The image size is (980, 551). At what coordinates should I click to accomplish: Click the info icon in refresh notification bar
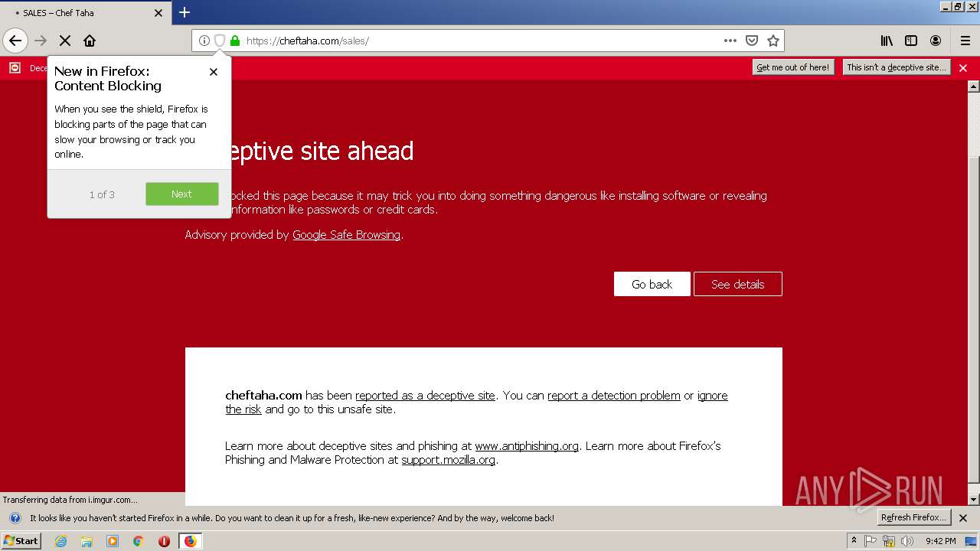coord(15,518)
